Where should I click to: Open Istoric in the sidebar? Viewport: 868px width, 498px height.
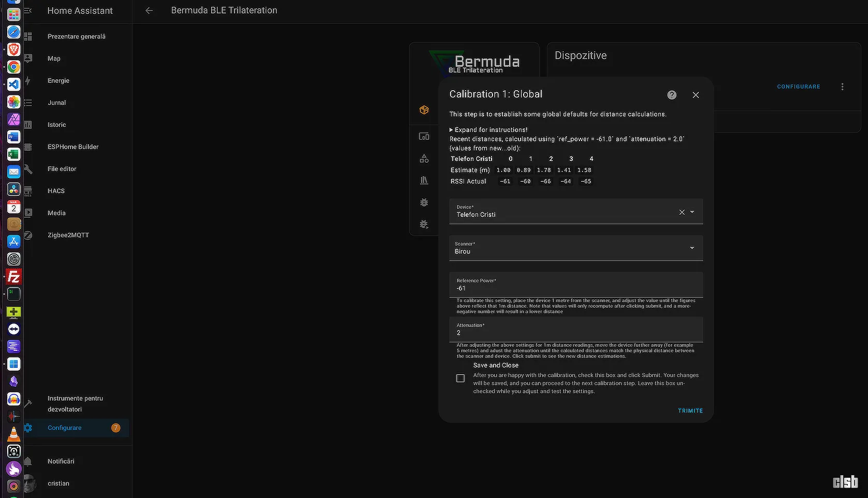coord(76,125)
